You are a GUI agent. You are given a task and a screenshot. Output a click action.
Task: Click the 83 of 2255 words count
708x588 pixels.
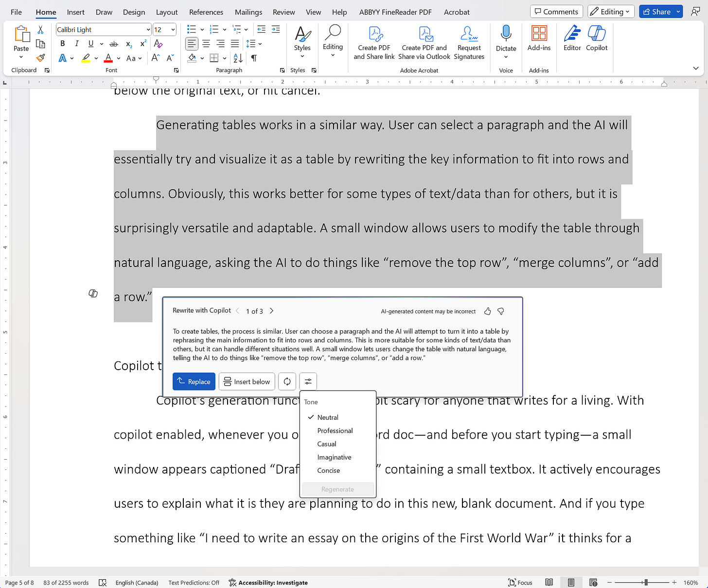pos(66,582)
